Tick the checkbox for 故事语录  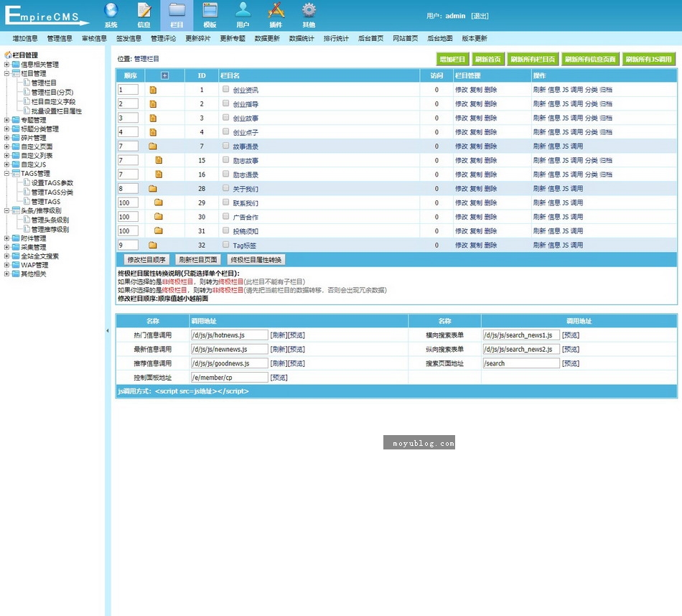[225, 146]
